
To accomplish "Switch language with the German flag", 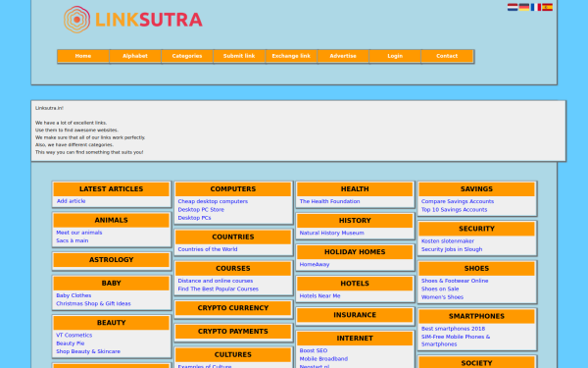I will click(x=524, y=7).
